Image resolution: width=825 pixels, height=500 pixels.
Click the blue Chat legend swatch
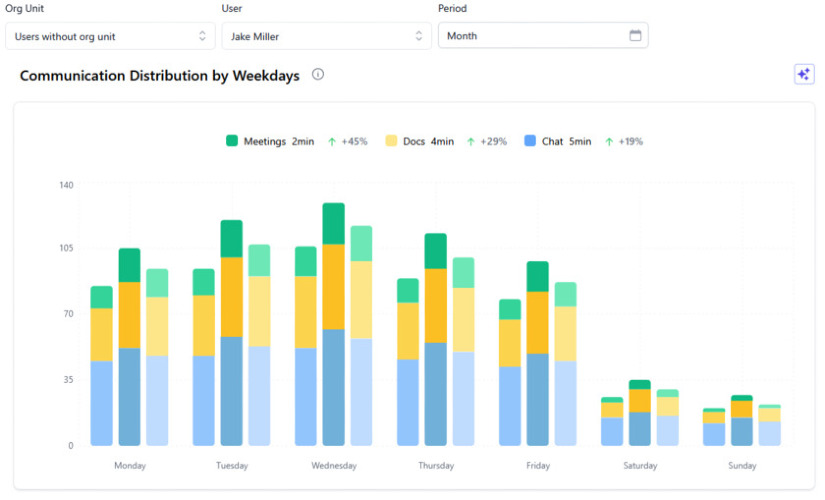pyautogui.click(x=530, y=141)
